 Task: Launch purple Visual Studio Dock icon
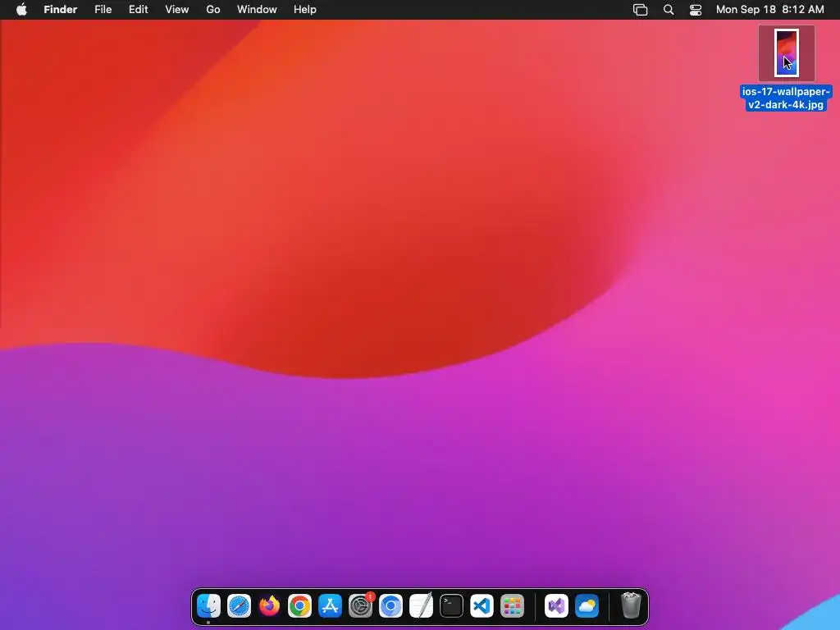(x=556, y=606)
